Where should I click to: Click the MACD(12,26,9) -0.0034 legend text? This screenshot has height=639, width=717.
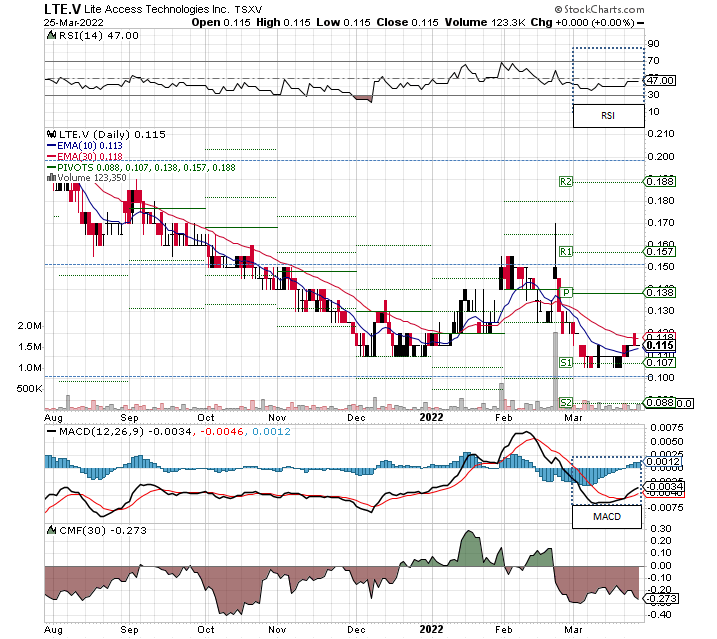pyautogui.click(x=126, y=431)
